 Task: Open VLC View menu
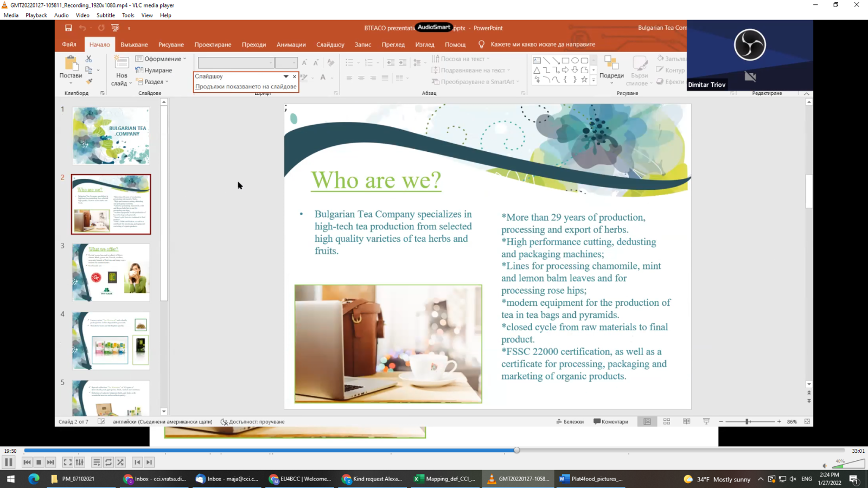(147, 15)
